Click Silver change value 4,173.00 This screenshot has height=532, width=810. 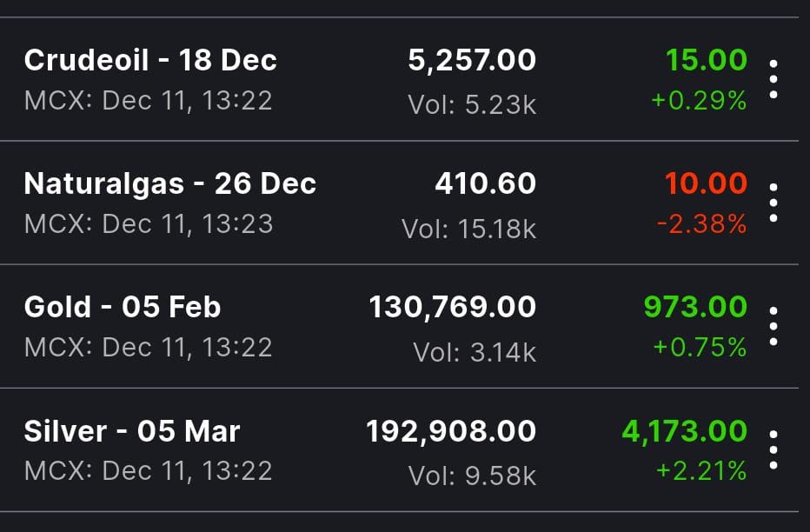[685, 430]
